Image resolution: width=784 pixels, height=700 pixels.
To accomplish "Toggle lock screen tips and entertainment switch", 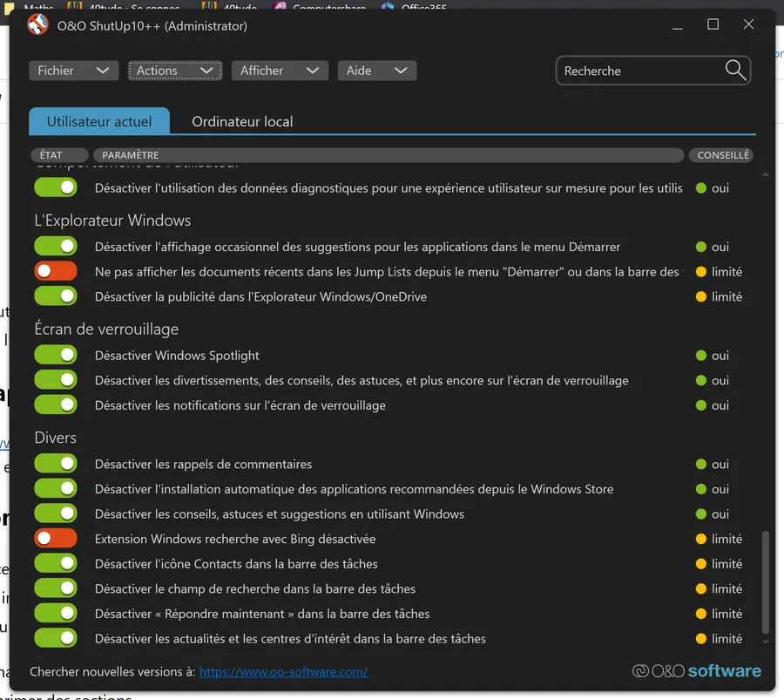I will [x=56, y=380].
